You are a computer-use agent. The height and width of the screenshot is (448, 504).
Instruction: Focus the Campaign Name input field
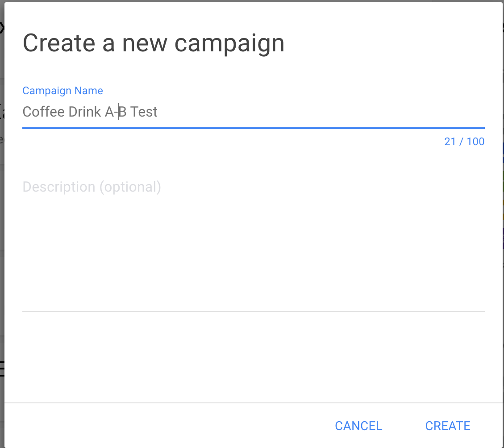click(x=268, y=112)
